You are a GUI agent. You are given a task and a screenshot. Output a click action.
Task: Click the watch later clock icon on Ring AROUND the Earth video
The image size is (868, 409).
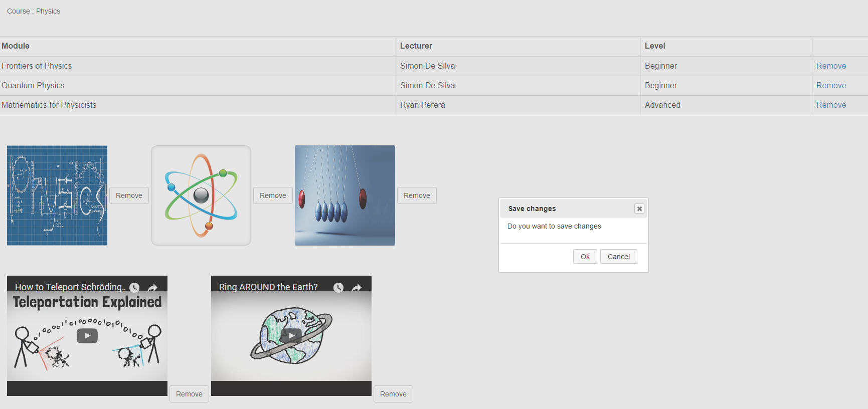(x=338, y=287)
